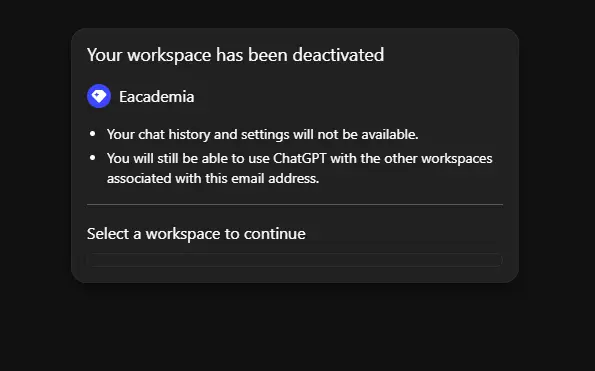
Task: Click the empty workspace selection box
Action: [x=295, y=260]
